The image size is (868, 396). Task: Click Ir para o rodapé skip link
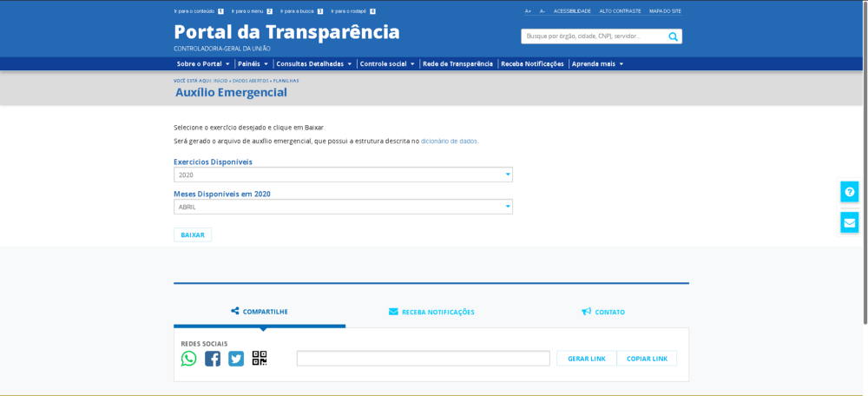click(x=353, y=11)
